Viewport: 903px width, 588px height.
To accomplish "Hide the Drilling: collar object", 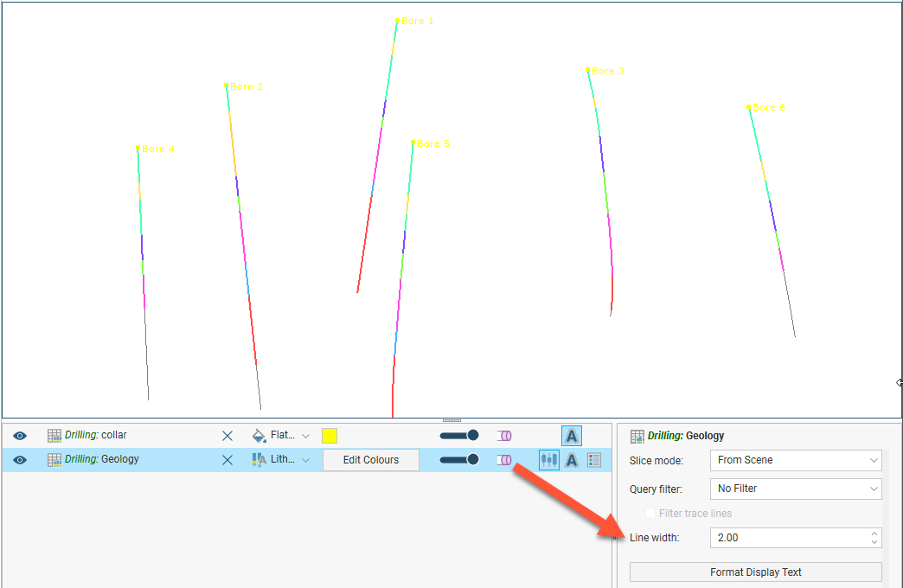I will coord(20,436).
